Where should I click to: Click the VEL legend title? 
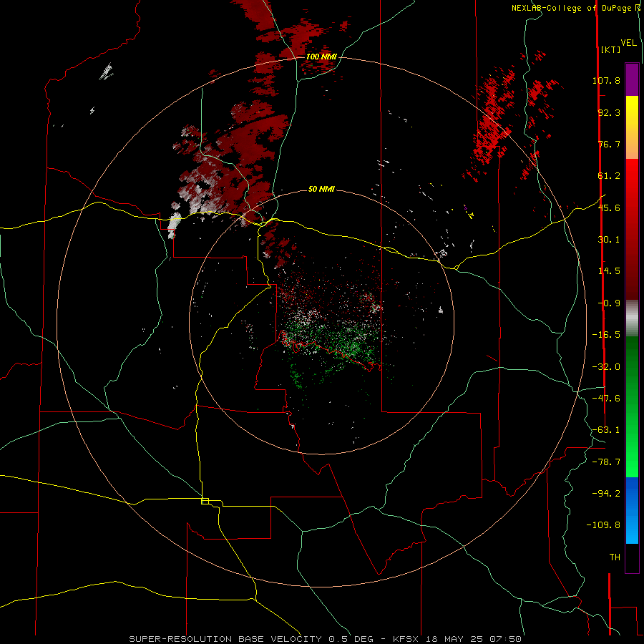click(x=628, y=43)
